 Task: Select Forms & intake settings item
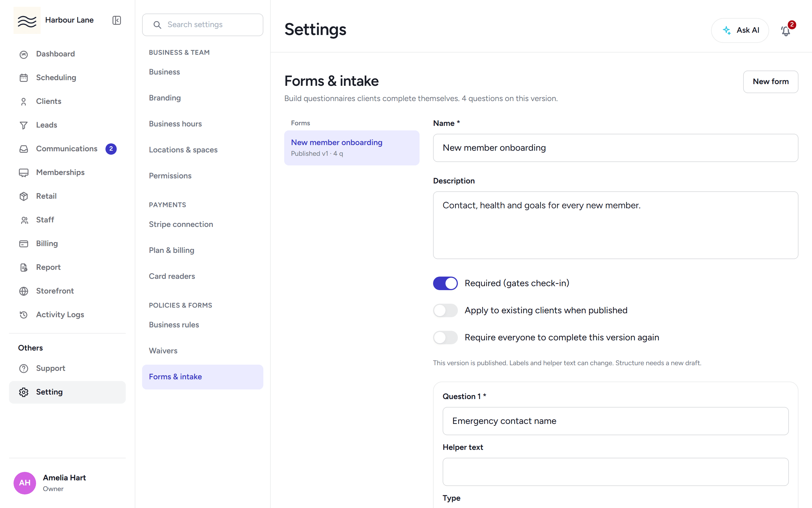pyautogui.click(x=202, y=377)
